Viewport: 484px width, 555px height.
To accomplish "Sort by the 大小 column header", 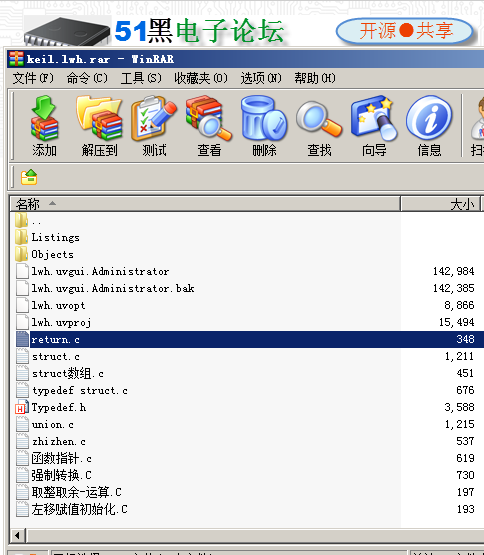I will 440,204.
